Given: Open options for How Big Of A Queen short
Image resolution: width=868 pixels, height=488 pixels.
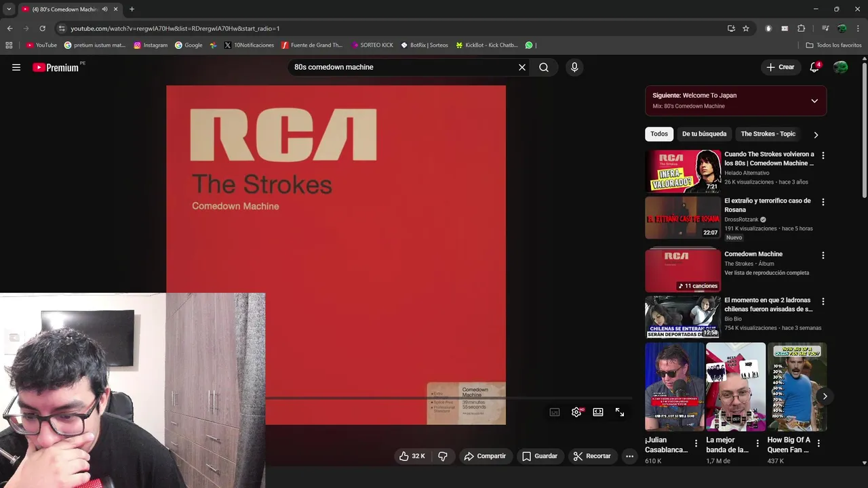Looking at the screenshot, I should [x=818, y=443].
